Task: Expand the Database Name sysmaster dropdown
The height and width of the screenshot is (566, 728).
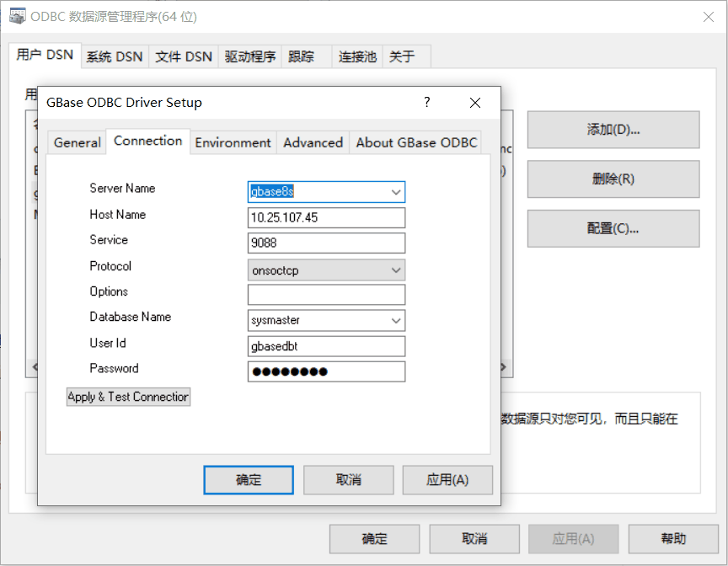Action: click(x=395, y=321)
